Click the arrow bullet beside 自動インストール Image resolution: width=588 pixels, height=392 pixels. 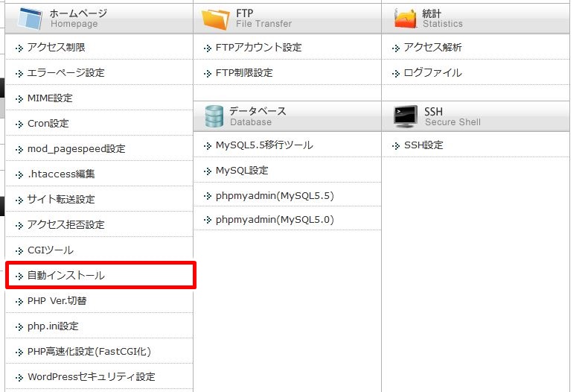click(19, 276)
